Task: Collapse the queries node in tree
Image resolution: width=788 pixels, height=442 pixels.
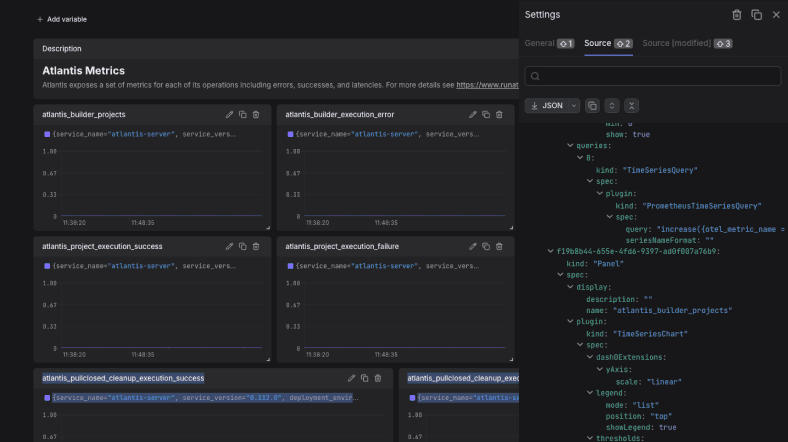Action: coord(570,146)
